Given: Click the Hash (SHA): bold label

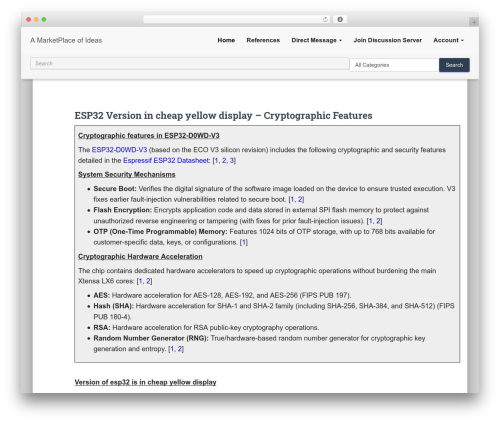Looking at the screenshot, I should [x=113, y=306].
